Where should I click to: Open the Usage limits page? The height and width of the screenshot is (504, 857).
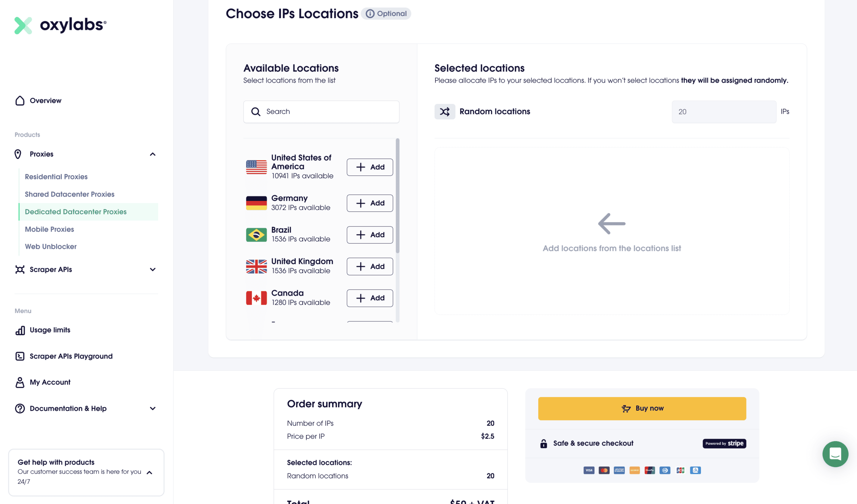[x=50, y=330]
